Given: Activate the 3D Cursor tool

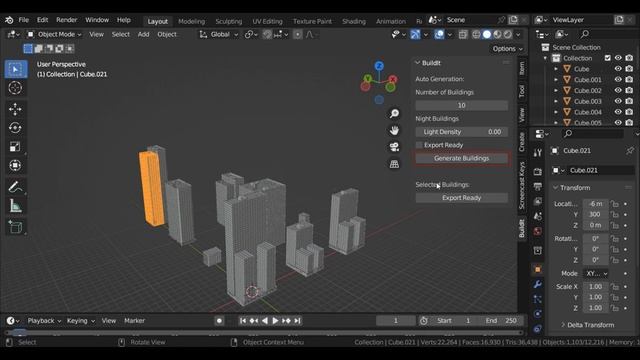Looking at the screenshot, I should [16, 88].
